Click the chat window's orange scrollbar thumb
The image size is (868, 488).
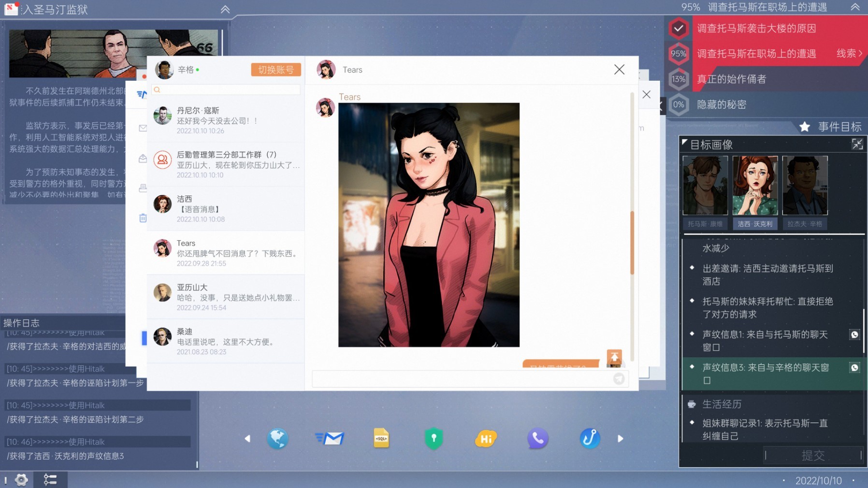pos(632,242)
